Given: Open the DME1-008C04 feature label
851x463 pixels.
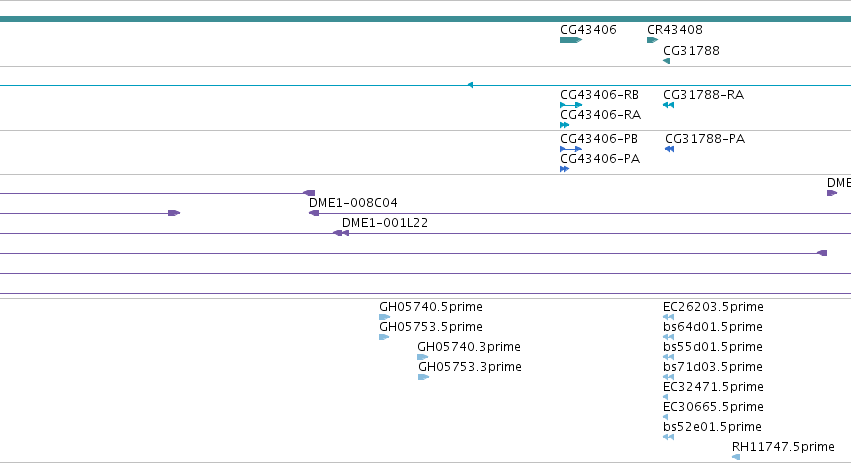Looking at the screenshot, I should pos(353,202).
